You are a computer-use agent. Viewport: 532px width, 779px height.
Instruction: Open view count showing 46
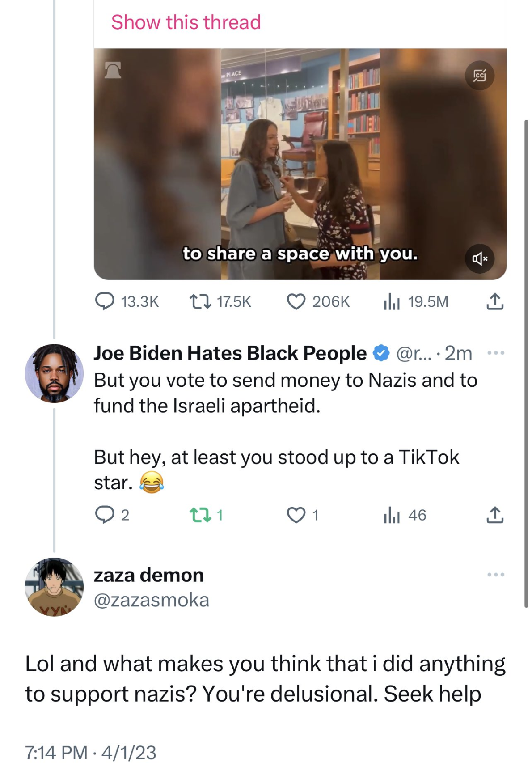click(x=391, y=515)
